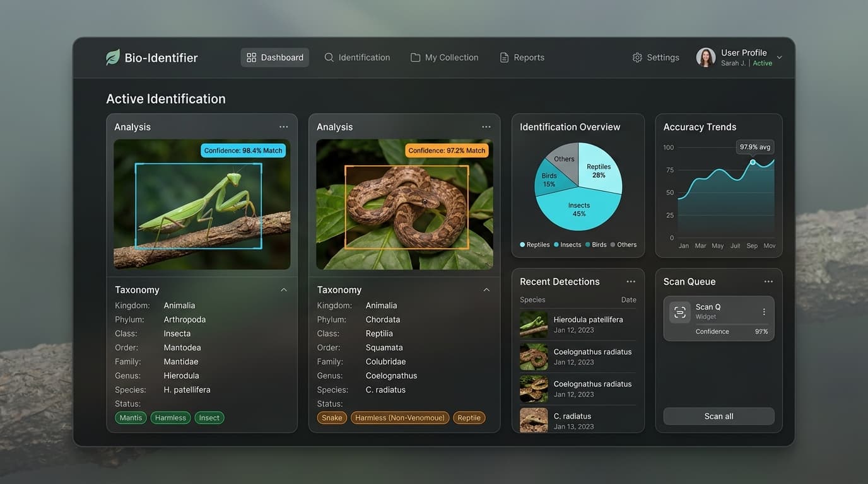Click the Confidence: 98.4% Match badge
Viewport: 868px width, 484px height.
[243, 151]
